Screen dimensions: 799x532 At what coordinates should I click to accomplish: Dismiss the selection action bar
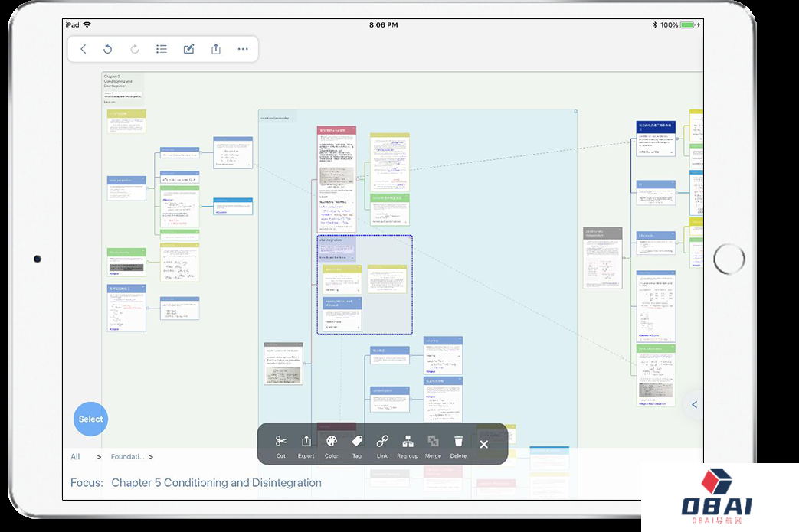pos(483,445)
